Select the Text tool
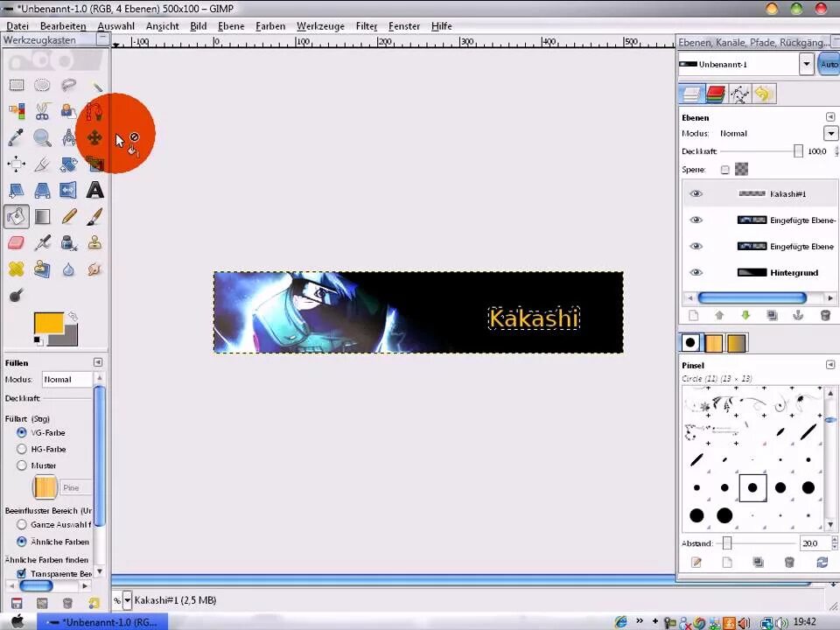The width and height of the screenshot is (840, 630). 94,190
